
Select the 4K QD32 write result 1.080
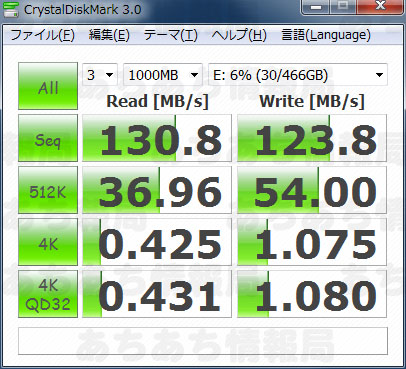pyautogui.click(x=312, y=294)
